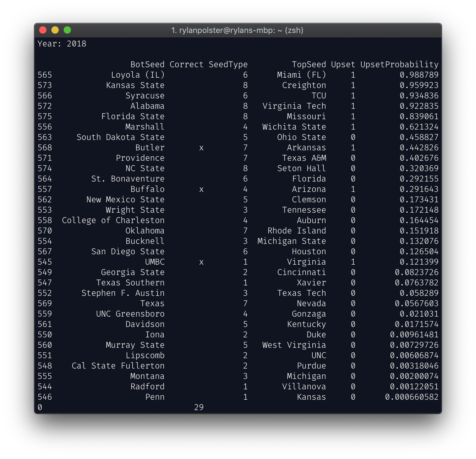Select 'Cal State Fullerton'
The image size is (476, 459).
coord(118,366)
